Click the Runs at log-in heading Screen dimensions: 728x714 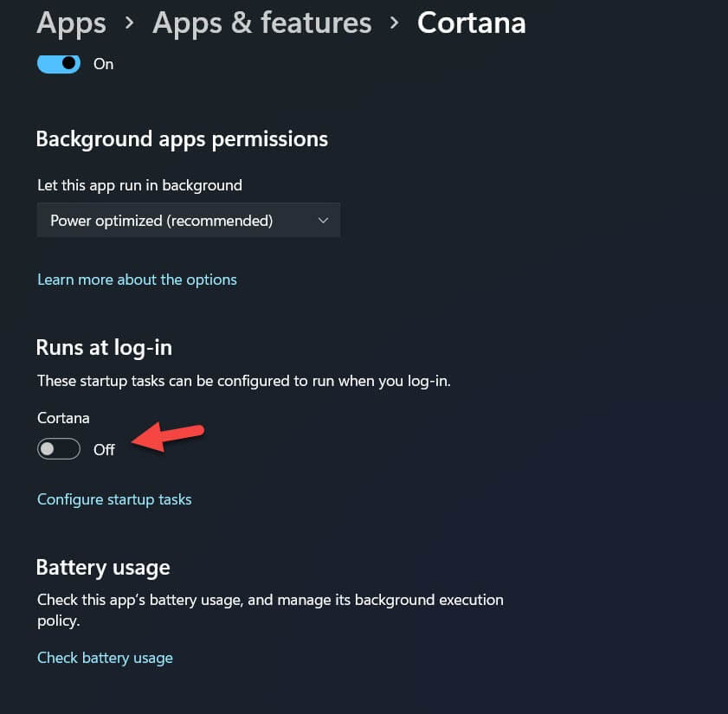tap(104, 348)
